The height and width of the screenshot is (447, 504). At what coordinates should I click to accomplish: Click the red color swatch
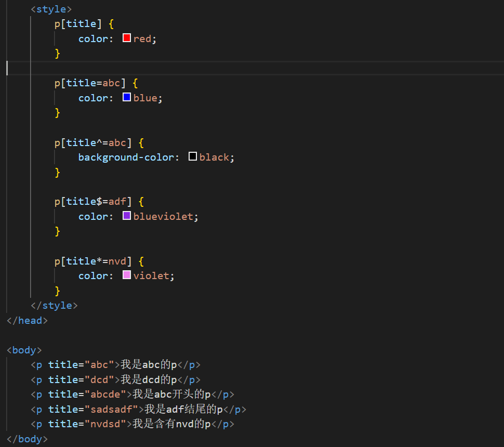[127, 38]
